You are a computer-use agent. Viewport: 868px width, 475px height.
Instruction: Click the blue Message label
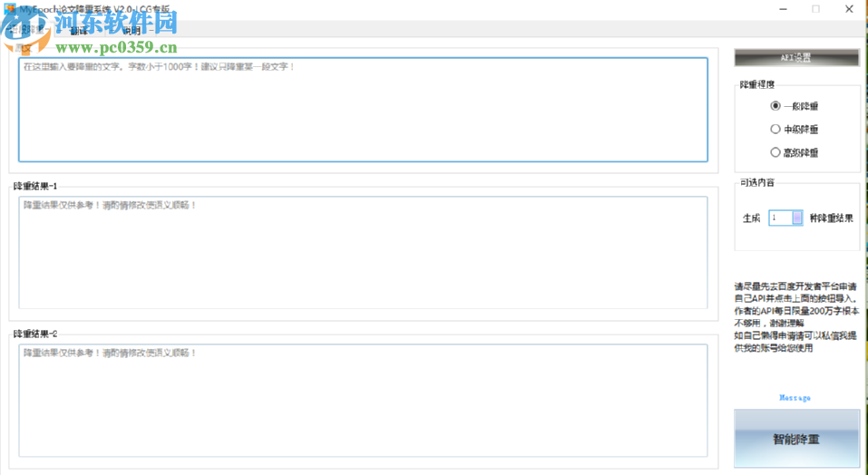pos(795,398)
